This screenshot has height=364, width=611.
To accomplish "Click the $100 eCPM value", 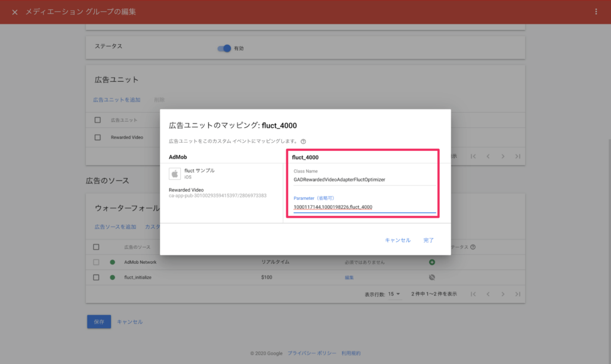I will click(267, 277).
